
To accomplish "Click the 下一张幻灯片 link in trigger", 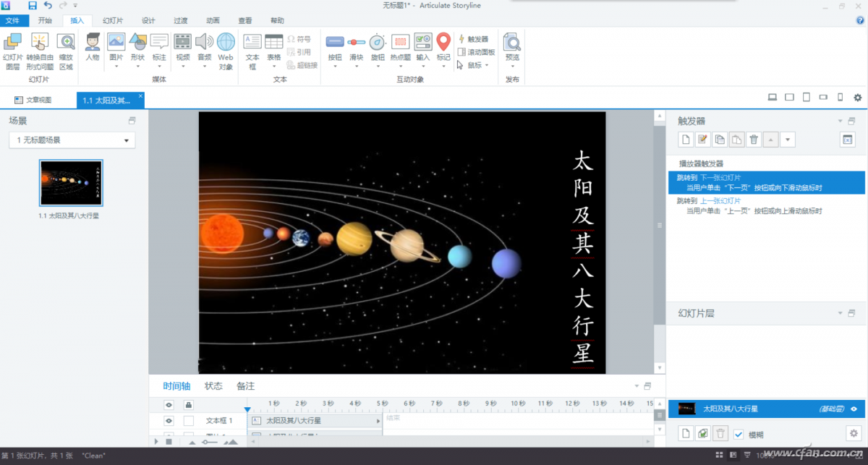I will pos(720,178).
